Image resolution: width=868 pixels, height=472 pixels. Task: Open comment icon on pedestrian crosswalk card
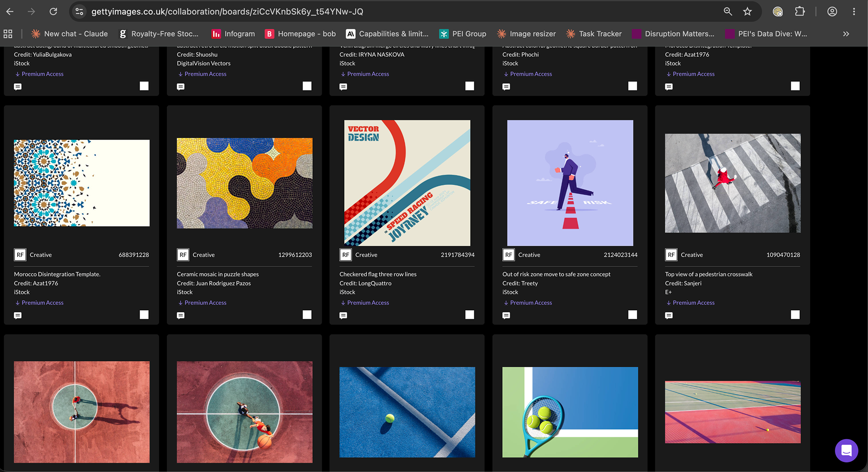click(669, 315)
